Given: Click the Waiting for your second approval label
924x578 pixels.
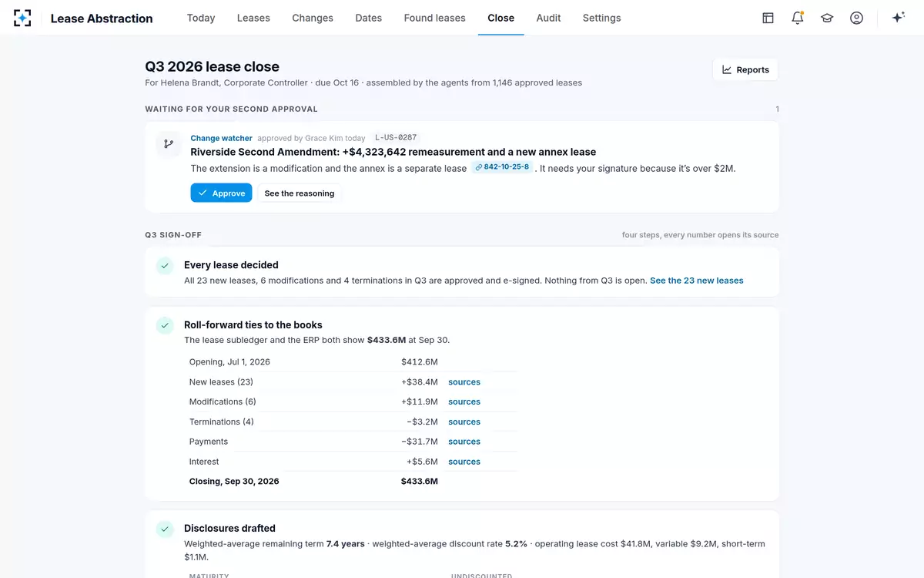Looking at the screenshot, I should tap(231, 109).
